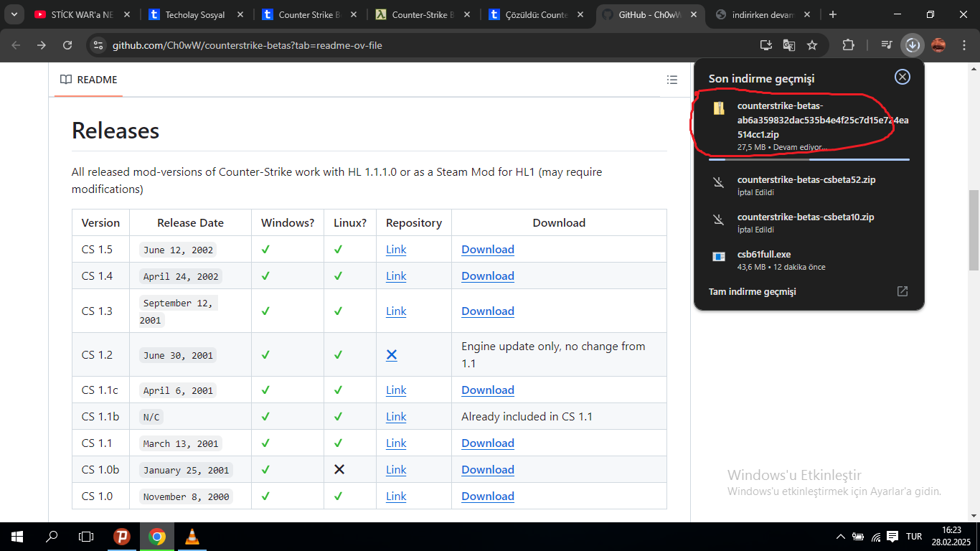Viewport: 980px width, 551px height.
Task: Select the README tab
Action: pos(88,80)
